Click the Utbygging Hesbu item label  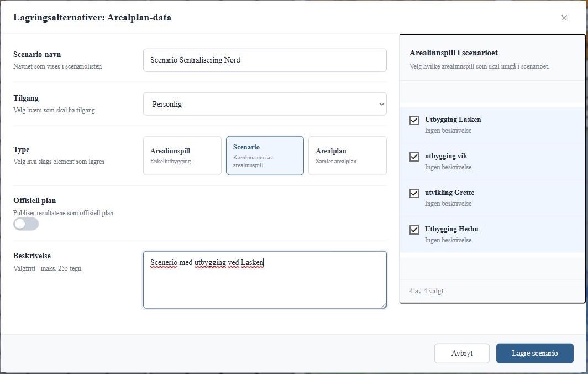pyautogui.click(x=452, y=228)
